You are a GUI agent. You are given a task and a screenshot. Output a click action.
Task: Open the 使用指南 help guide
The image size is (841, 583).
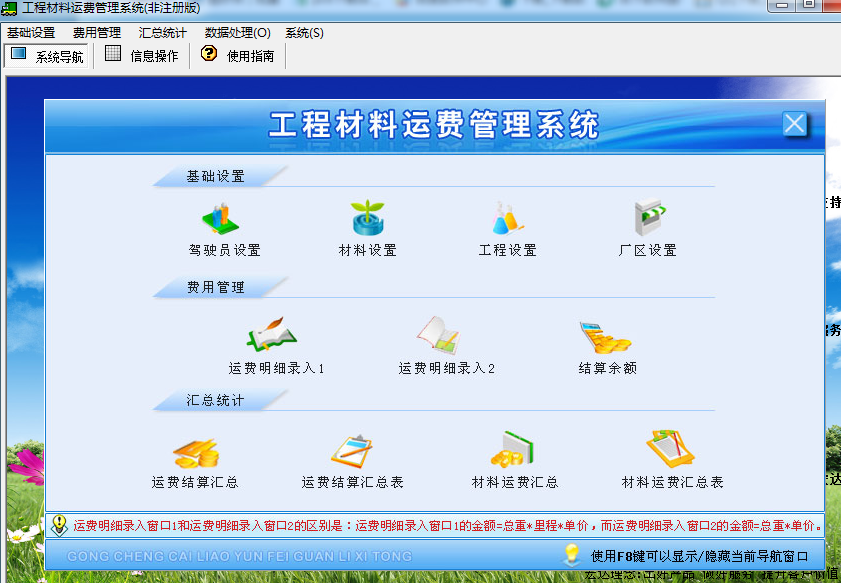[238, 56]
